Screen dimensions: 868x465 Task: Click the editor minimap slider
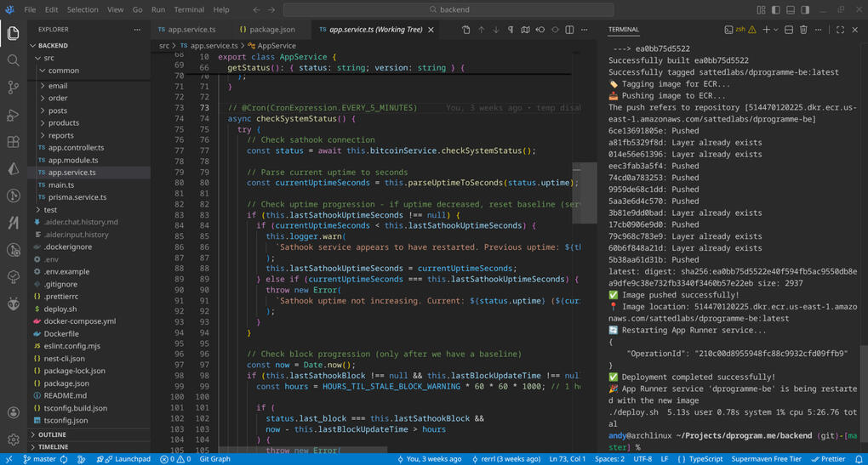(x=585, y=193)
